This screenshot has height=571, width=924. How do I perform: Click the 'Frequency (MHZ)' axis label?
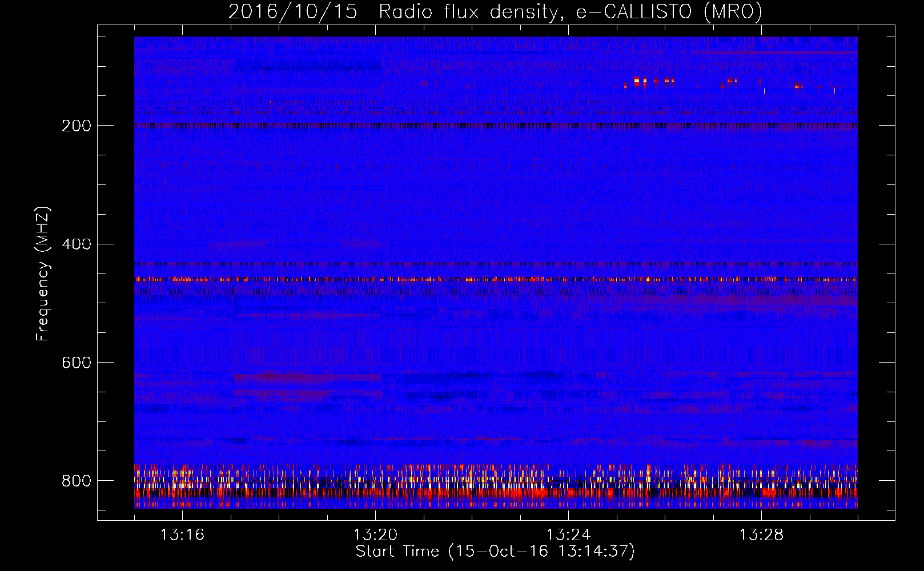tap(43, 274)
